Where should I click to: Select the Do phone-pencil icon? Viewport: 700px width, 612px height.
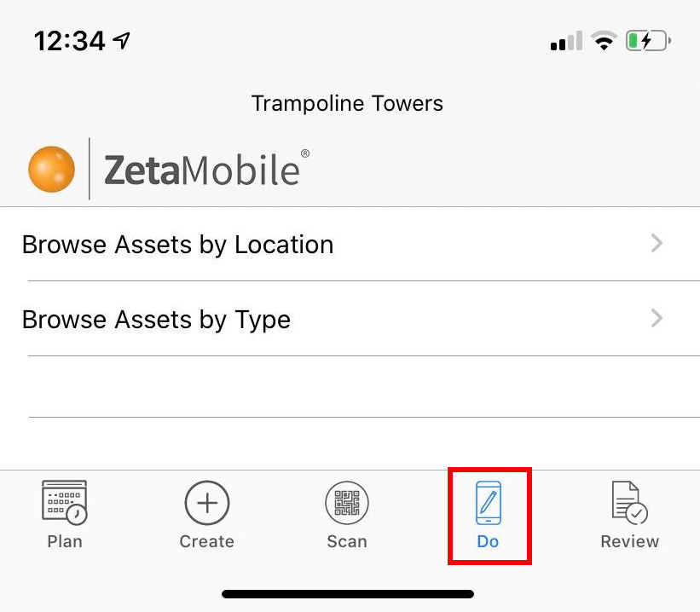click(x=489, y=503)
